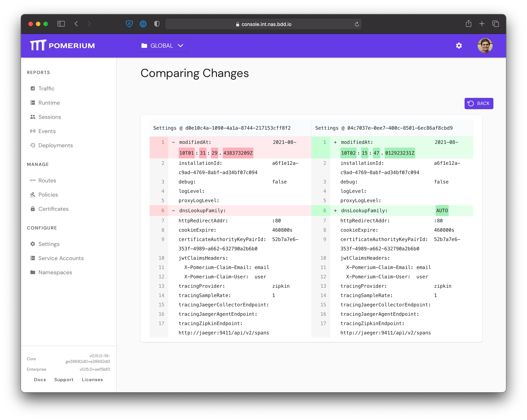
Task: Open Service Accounts in Configure section
Action: click(x=61, y=258)
